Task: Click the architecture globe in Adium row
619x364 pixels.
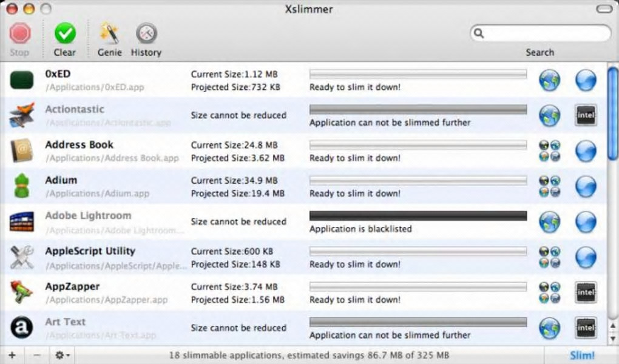Action: [x=586, y=186]
